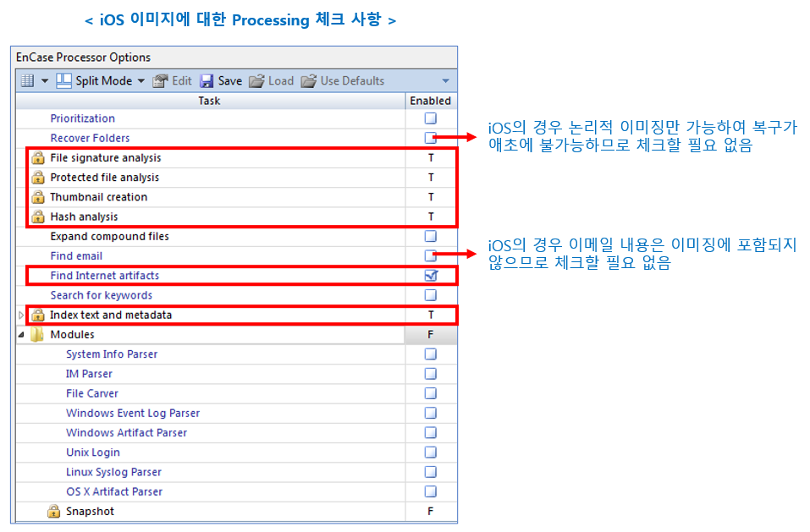Select the Hash analysis row text
Viewport: 810px width, 532px height.
point(84,217)
